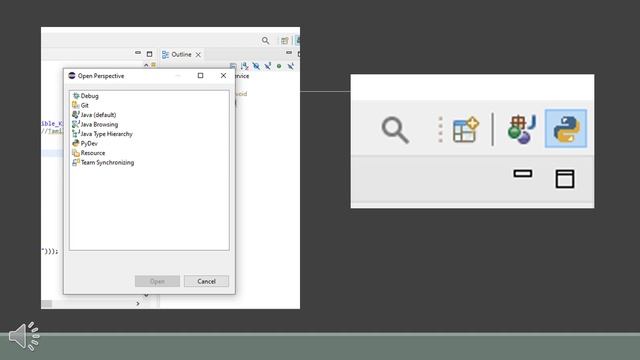Switch to Java perspective in enlarged toolbar

click(x=521, y=129)
